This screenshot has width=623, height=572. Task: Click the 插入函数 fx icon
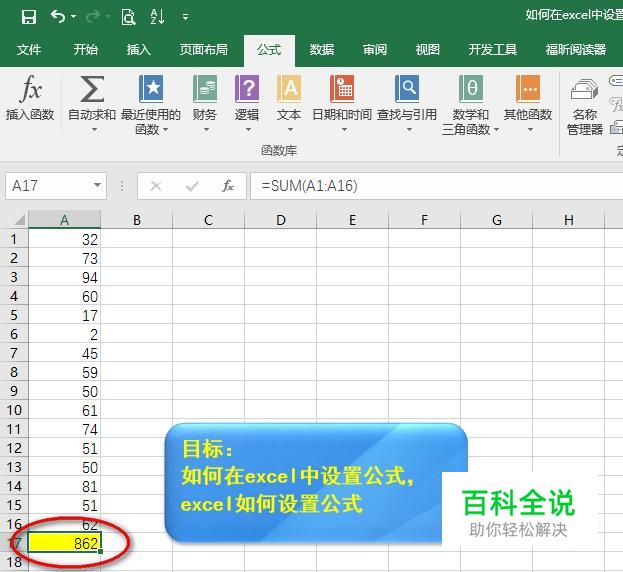tap(30, 89)
